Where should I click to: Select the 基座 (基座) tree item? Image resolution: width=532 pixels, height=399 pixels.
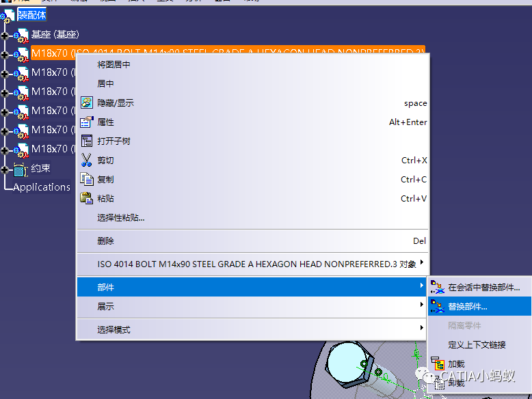[x=55, y=35]
